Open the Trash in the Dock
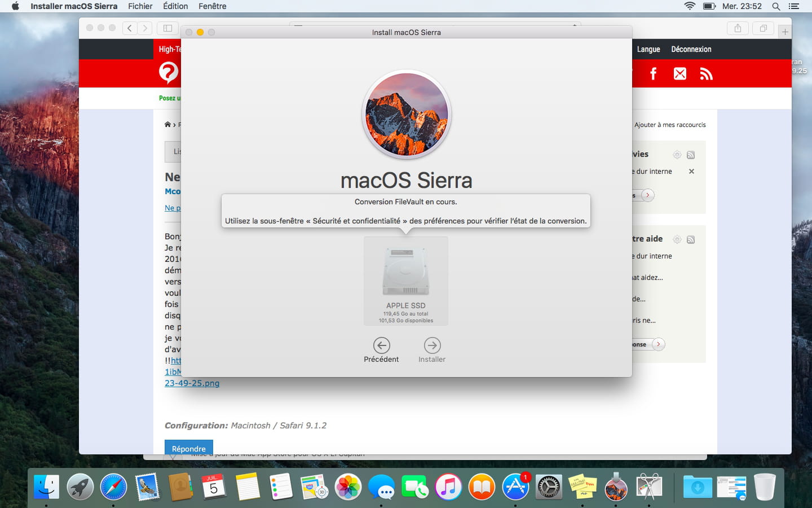This screenshot has height=508, width=812. pos(765,487)
